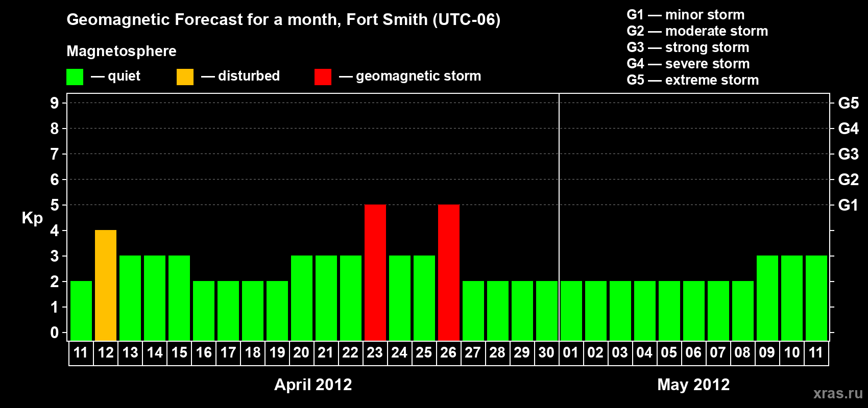Image resolution: width=868 pixels, height=408 pixels.
Task: Click the date cell '11' under April
Action: point(81,353)
